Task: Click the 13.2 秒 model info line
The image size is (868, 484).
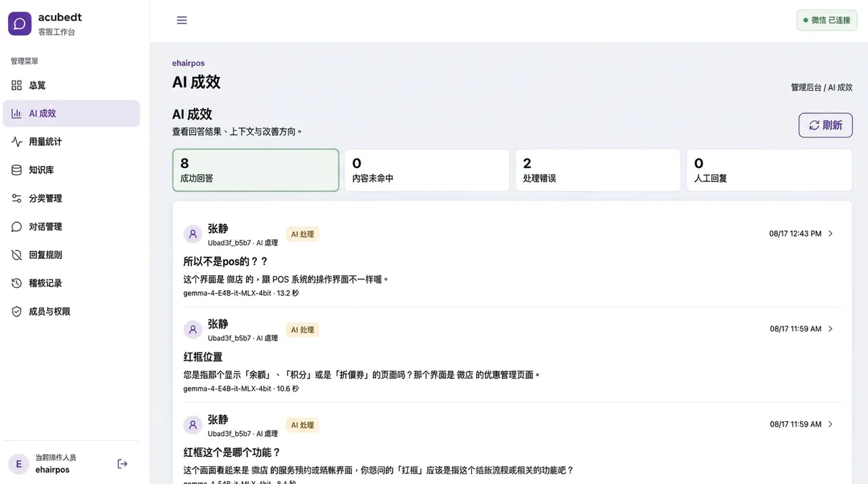Action: click(241, 294)
